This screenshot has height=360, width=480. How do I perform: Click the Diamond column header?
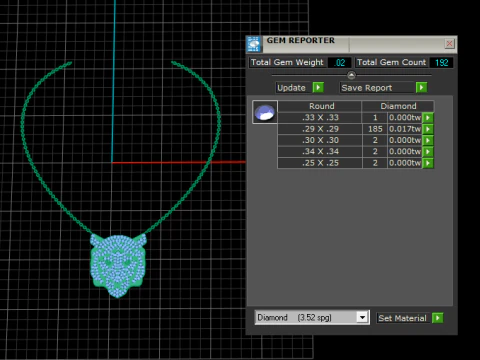pyautogui.click(x=398, y=106)
